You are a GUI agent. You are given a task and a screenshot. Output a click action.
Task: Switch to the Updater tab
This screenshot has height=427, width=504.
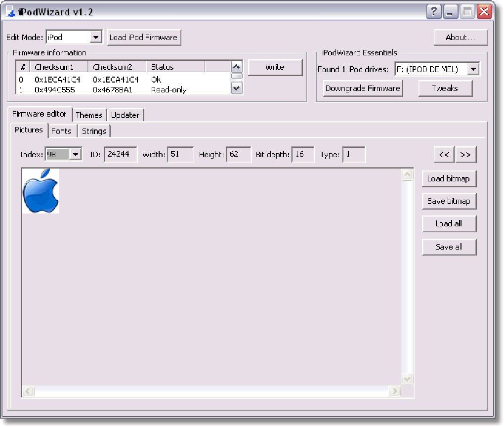126,115
